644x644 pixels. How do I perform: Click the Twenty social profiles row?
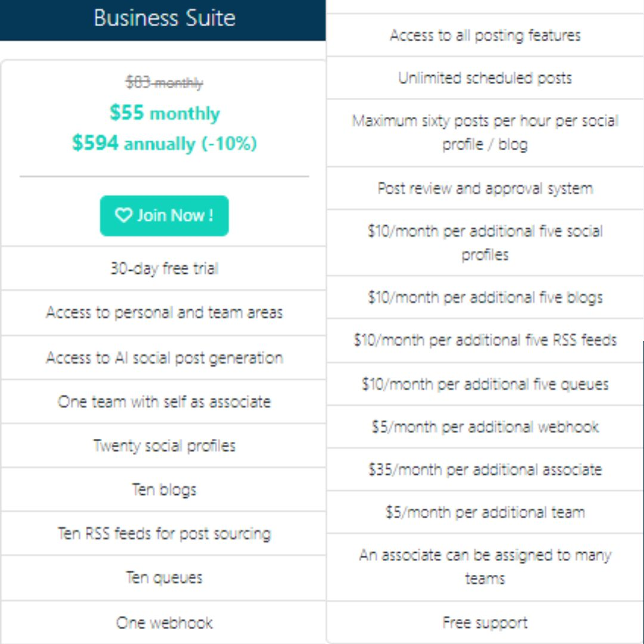165,445
